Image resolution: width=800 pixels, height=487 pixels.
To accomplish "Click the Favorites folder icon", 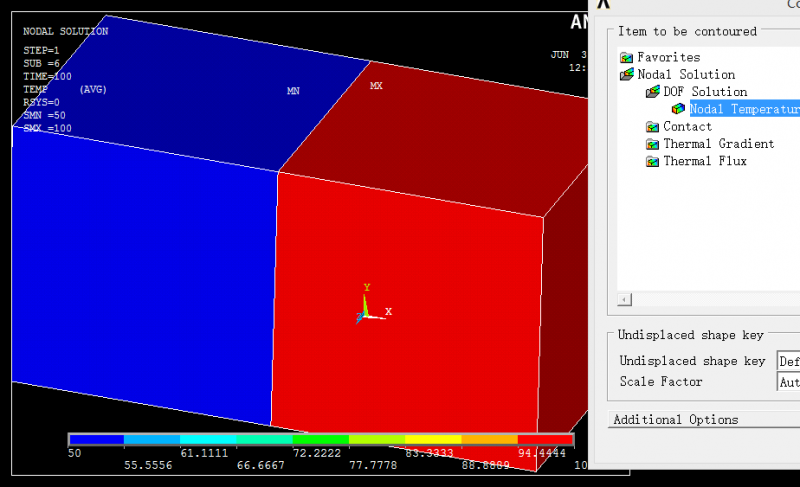I will 626,58.
